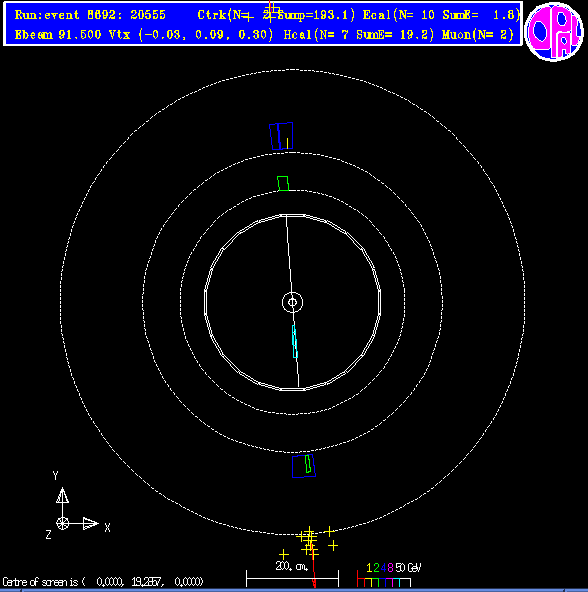
Task: Click the OPAL logo in the corner
Action: tap(554, 32)
